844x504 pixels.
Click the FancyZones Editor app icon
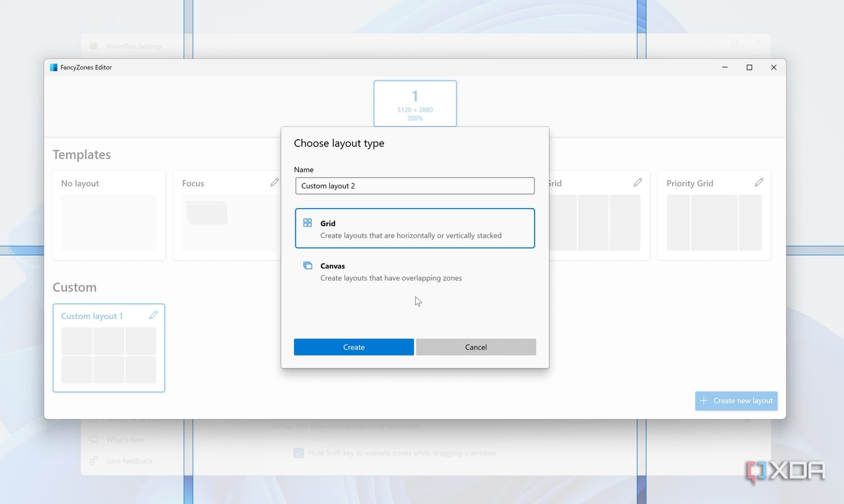(53, 67)
